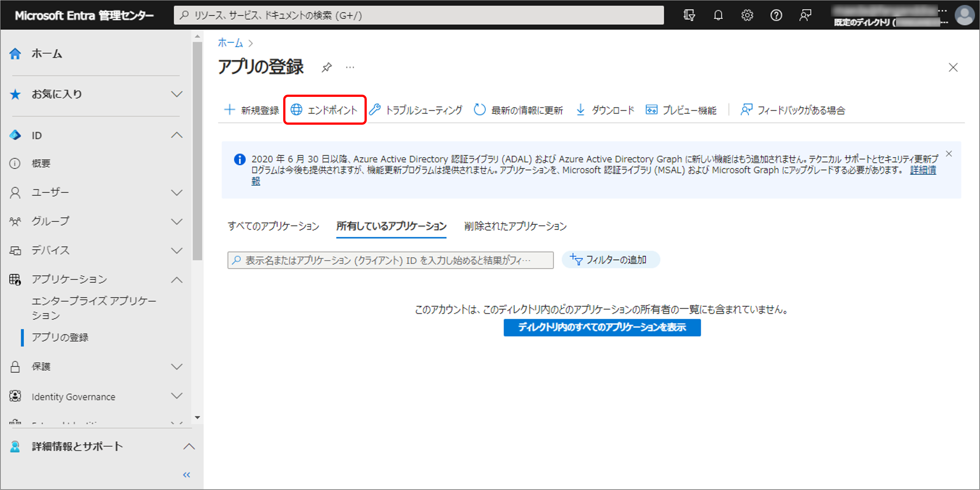Open プレビュー機能 preview features
This screenshot has height=490, width=980.
click(x=651, y=110)
